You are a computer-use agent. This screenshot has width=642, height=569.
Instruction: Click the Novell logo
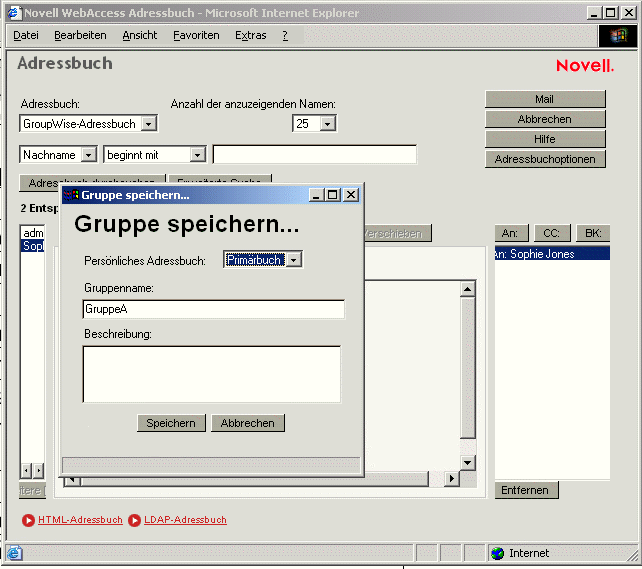[x=585, y=65]
